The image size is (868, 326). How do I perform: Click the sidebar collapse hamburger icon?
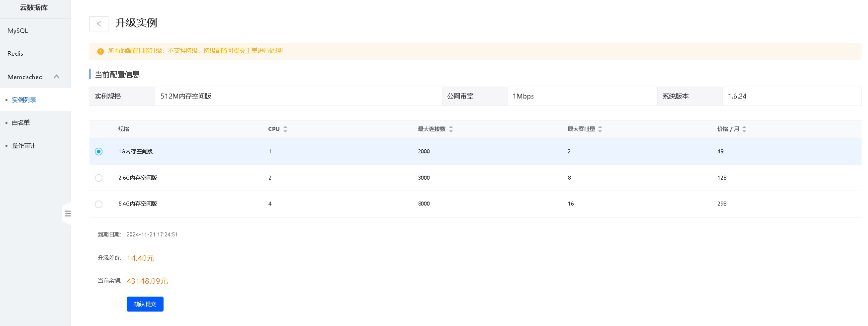coord(68,214)
